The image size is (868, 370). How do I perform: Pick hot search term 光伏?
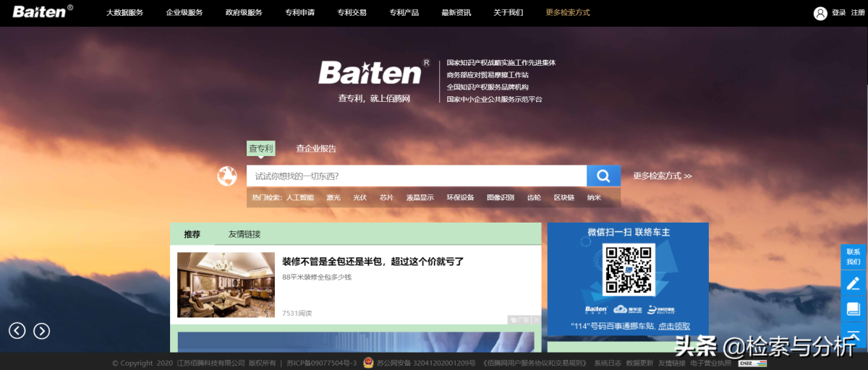pos(359,197)
